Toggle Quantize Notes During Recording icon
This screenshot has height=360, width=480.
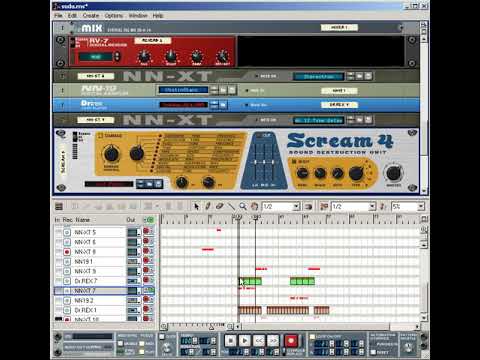(384, 207)
